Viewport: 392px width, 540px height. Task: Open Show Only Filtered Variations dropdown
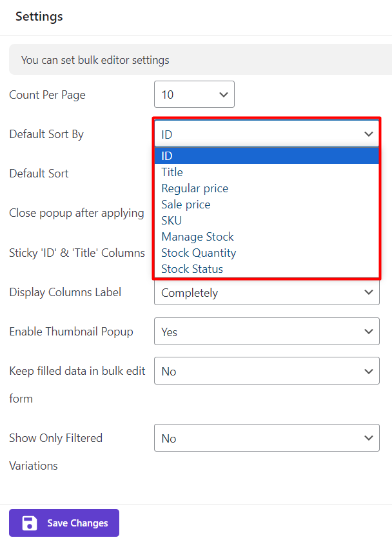coord(267,437)
